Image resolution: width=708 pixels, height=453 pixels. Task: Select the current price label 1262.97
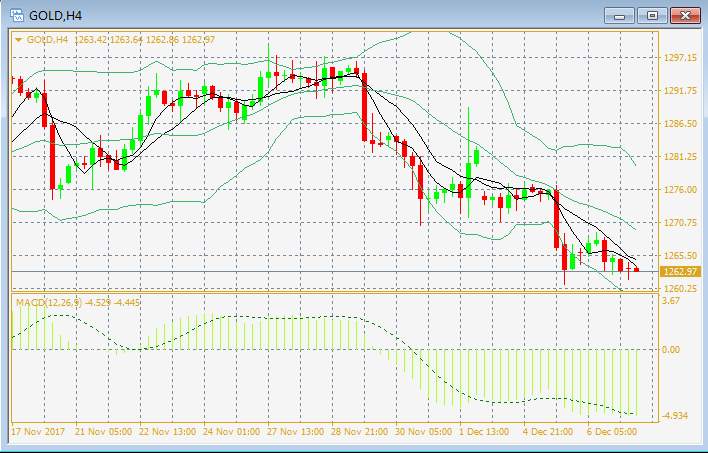[680, 271]
